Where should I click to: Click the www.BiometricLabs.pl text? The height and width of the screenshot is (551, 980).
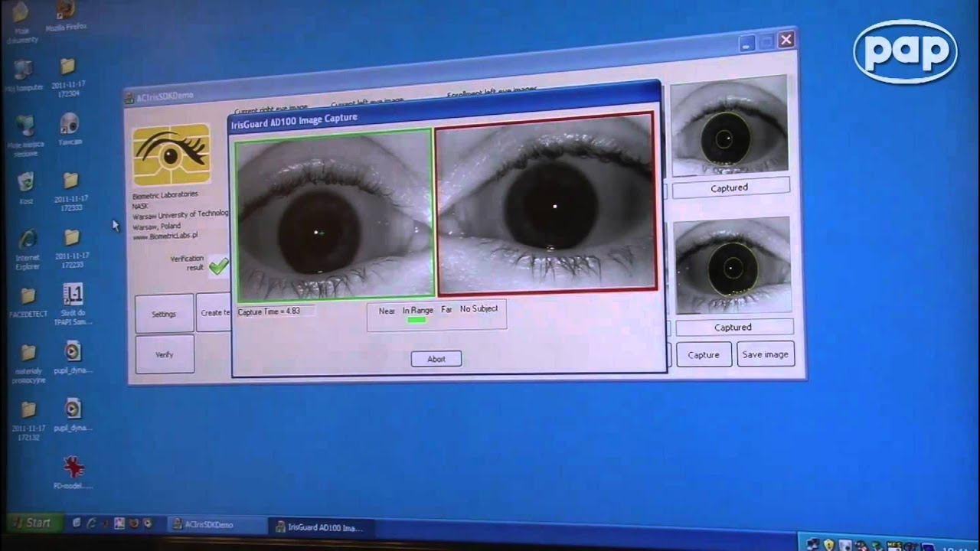coord(165,236)
